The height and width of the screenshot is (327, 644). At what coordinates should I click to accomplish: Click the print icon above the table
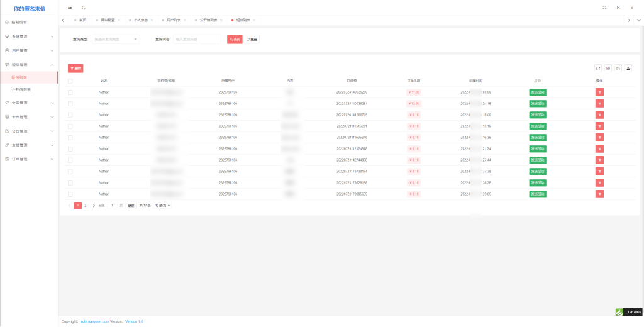[x=618, y=68]
